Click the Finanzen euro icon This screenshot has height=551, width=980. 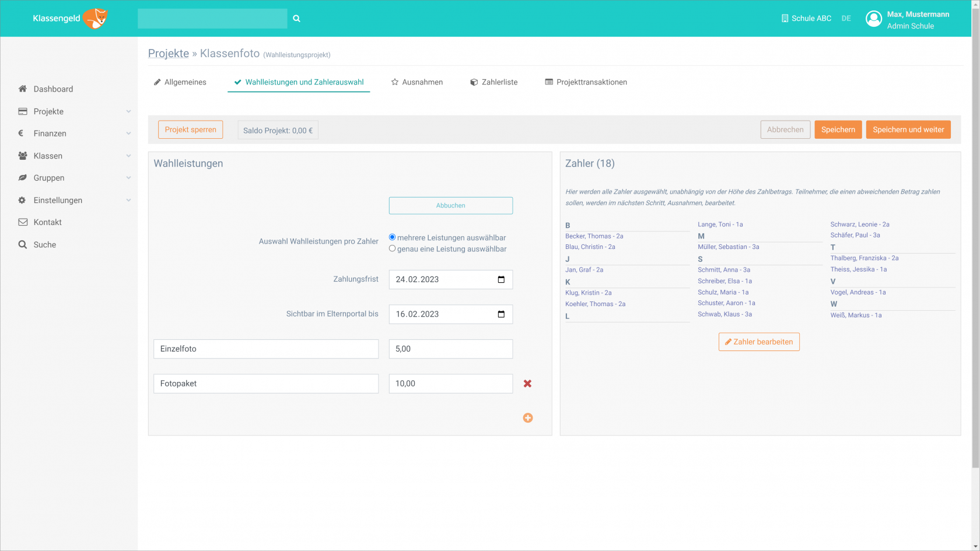[x=21, y=133]
